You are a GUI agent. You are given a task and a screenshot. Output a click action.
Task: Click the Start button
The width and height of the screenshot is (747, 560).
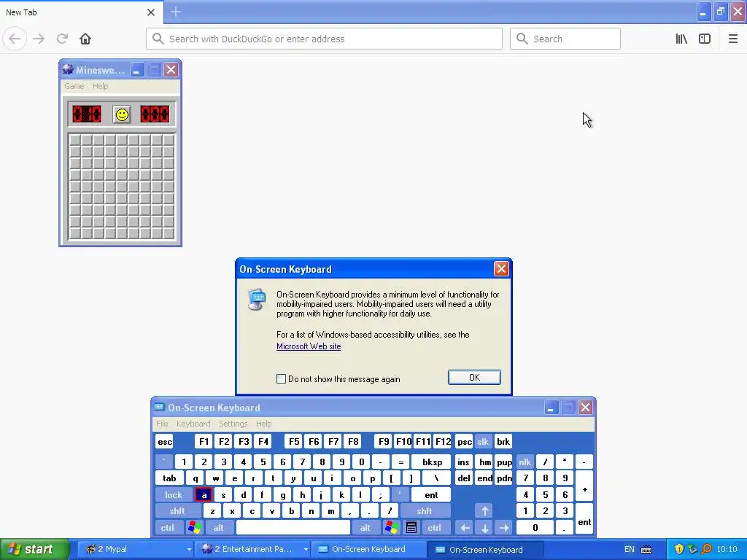tap(34, 549)
